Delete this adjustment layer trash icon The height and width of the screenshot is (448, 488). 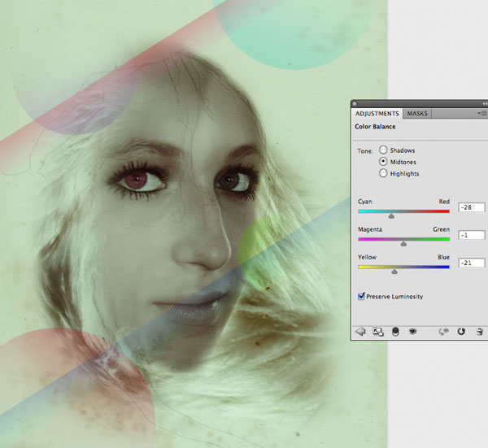coord(480,332)
